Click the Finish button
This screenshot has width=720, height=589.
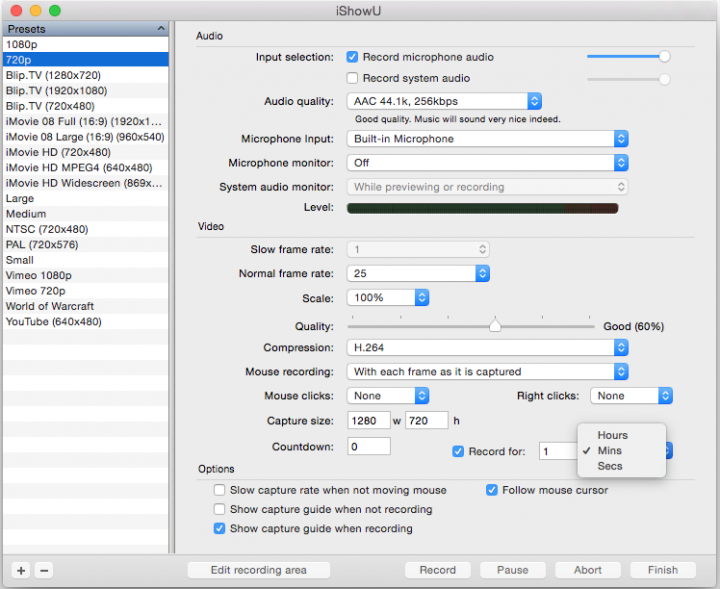[663, 570]
